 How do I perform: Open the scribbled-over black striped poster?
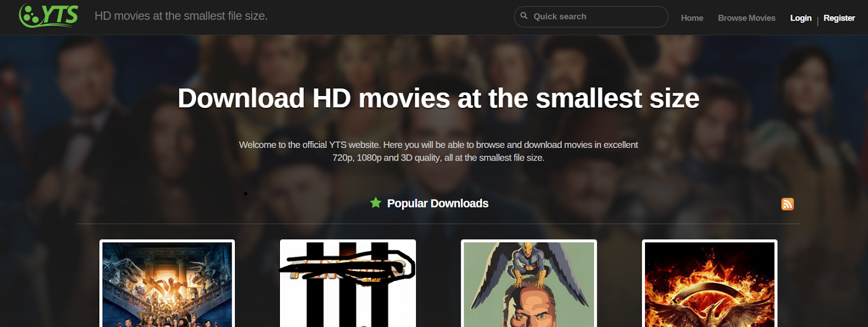(x=348, y=284)
